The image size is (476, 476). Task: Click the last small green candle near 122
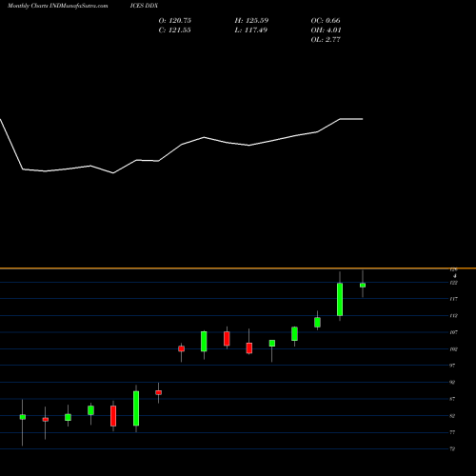pyautogui.click(x=363, y=286)
